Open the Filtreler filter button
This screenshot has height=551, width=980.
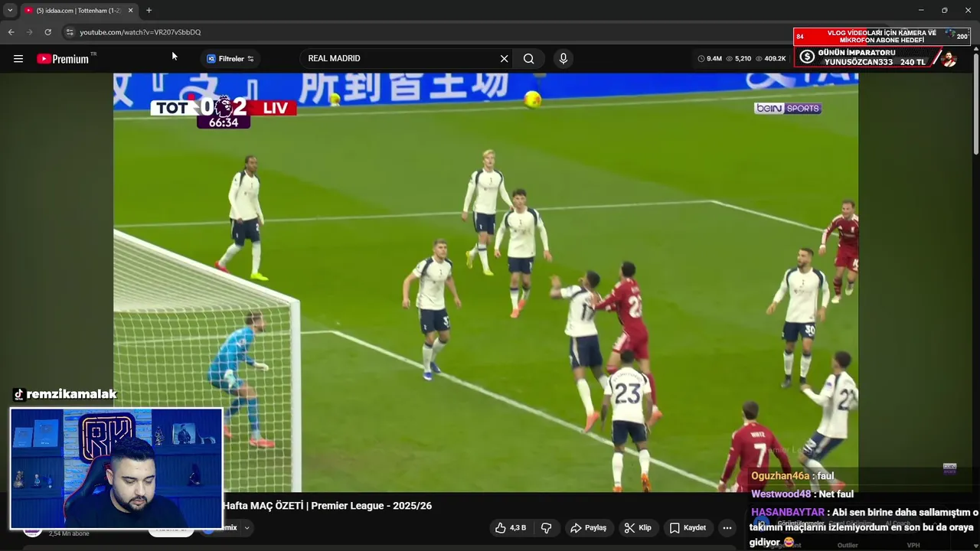coord(230,59)
